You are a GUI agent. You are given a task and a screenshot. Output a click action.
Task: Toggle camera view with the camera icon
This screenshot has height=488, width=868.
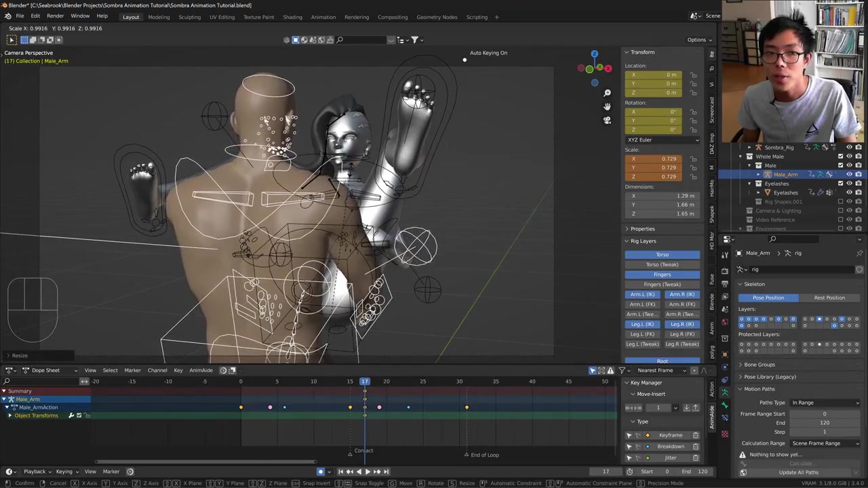(607, 120)
